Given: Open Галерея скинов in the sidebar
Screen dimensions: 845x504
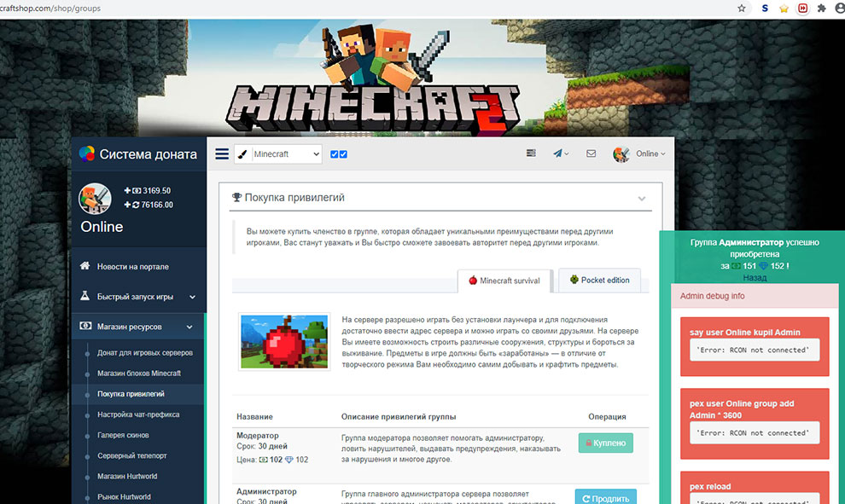Looking at the screenshot, I should (x=124, y=435).
